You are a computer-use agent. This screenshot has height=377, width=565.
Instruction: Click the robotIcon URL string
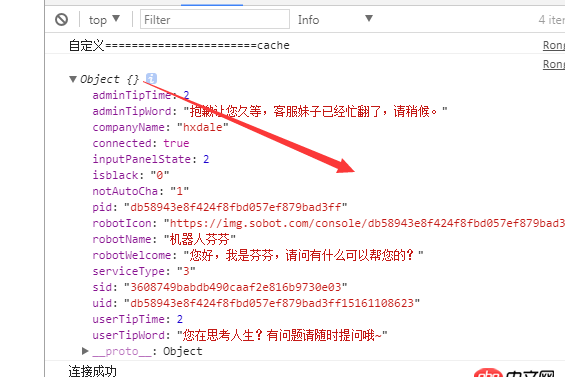(x=364, y=223)
